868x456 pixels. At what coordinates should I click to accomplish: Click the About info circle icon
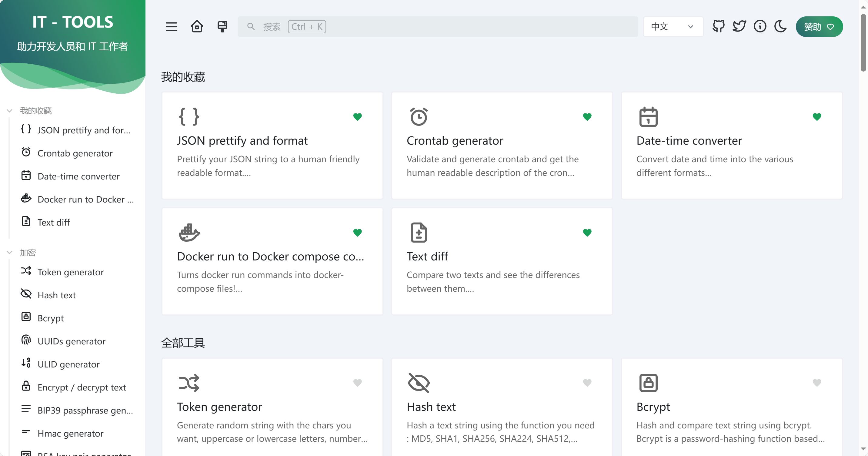click(760, 26)
